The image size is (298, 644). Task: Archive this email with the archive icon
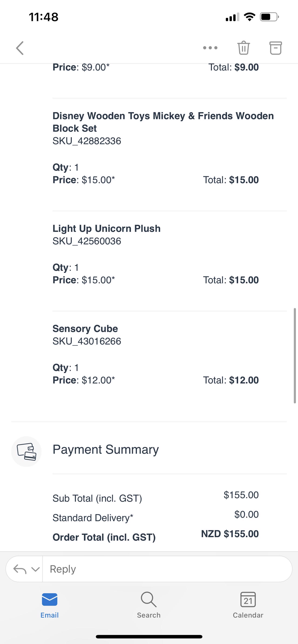tap(275, 48)
